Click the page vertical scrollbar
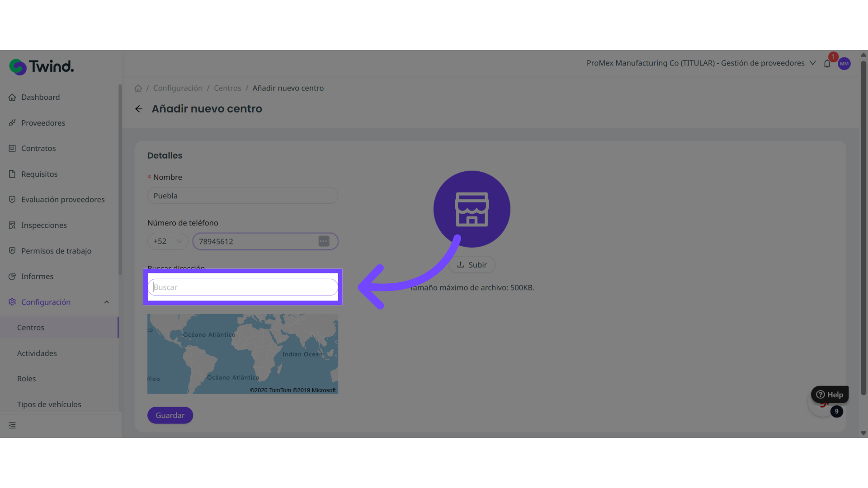The height and width of the screenshot is (488, 868). click(863, 226)
